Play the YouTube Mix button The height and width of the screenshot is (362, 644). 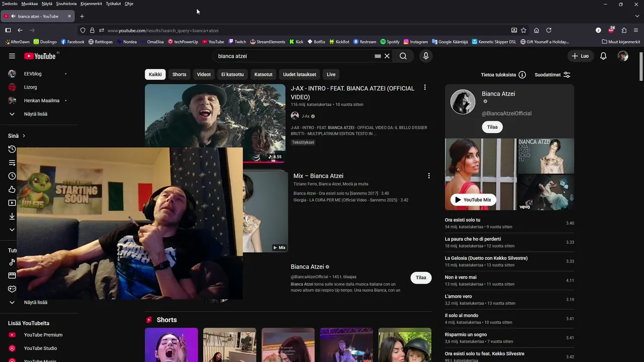click(x=473, y=200)
